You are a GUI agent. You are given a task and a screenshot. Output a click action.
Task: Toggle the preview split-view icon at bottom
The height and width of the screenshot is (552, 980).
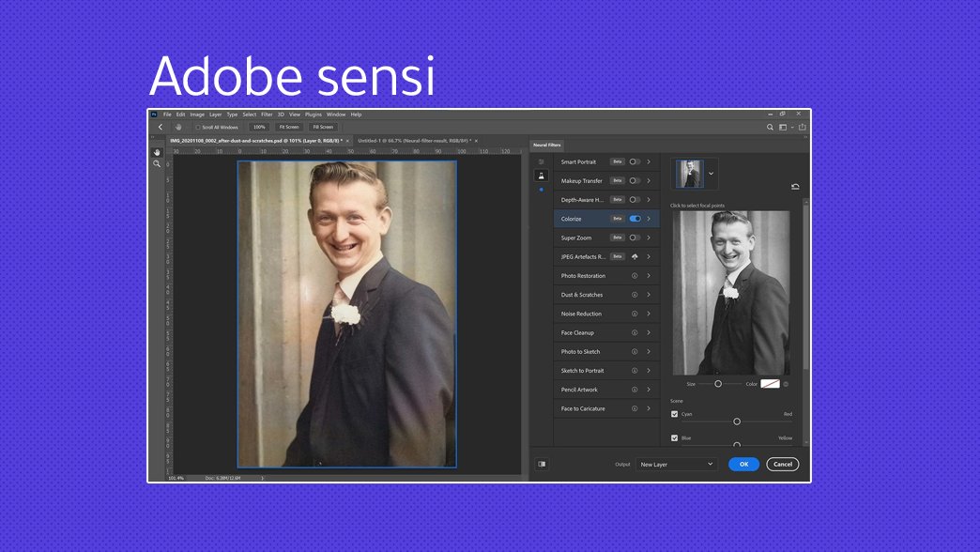pyautogui.click(x=542, y=464)
